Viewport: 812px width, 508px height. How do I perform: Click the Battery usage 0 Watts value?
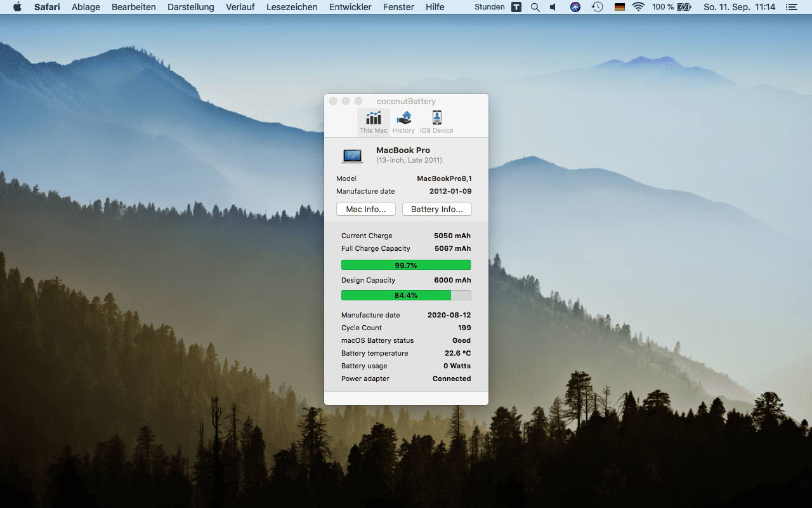coord(457,366)
